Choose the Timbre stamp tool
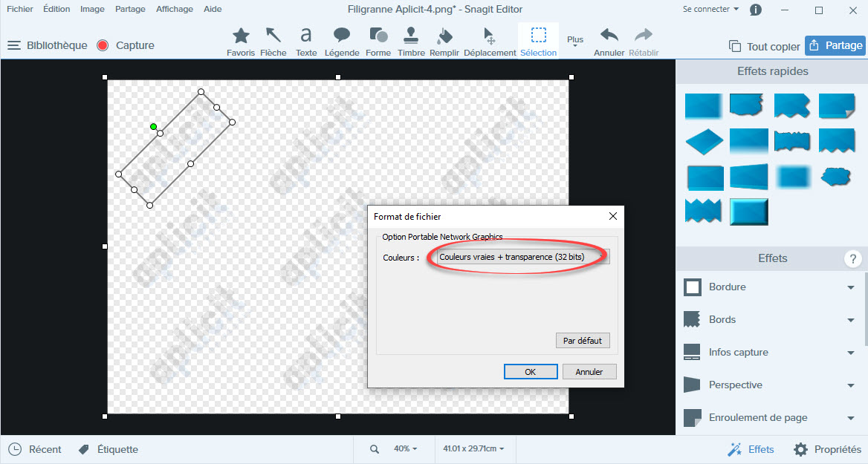868x464 pixels. click(x=411, y=42)
